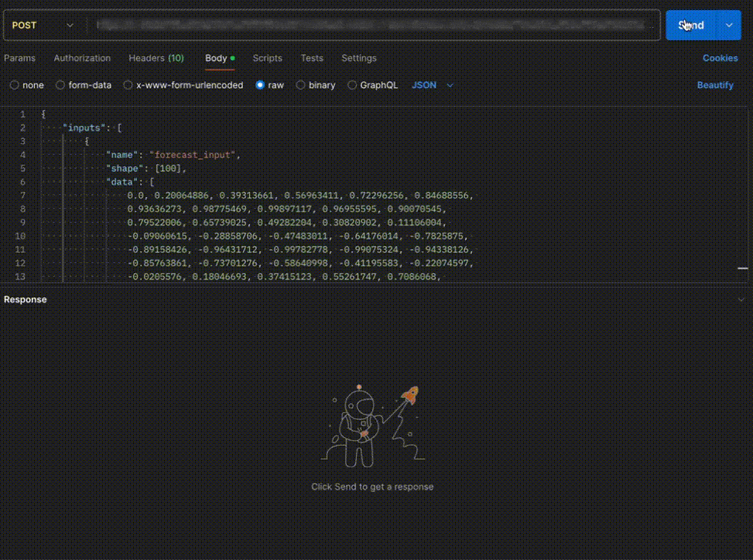Click the Response panel heading
Screen dimensions: 753x560
(x=26, y=299)
